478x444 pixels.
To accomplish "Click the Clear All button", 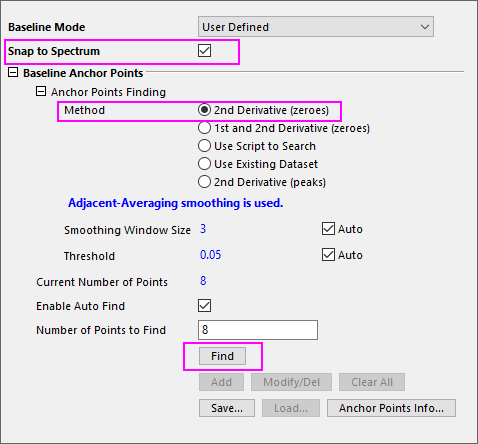I will coord(372,382).
